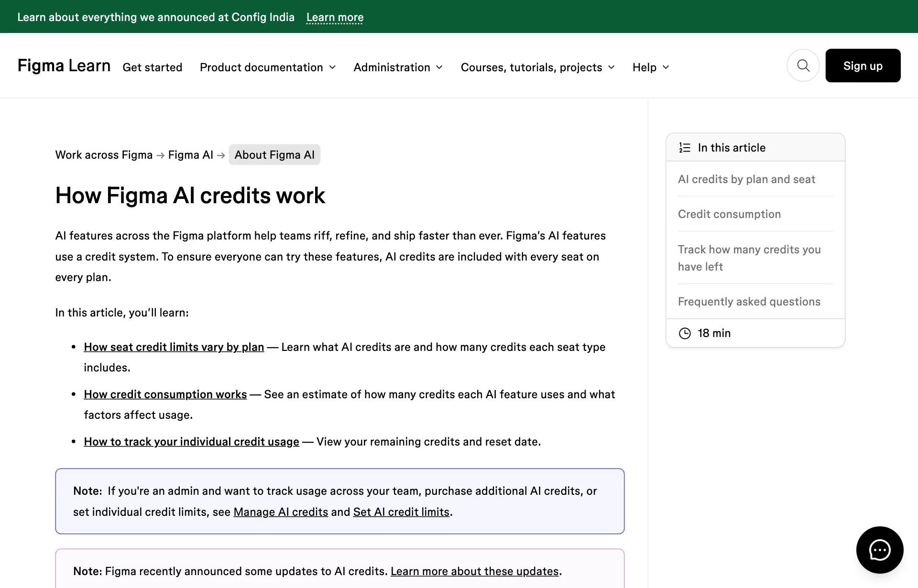The image size is (918, 588).
Task: Jump to Credit consumption section
Action: point(729,214)
